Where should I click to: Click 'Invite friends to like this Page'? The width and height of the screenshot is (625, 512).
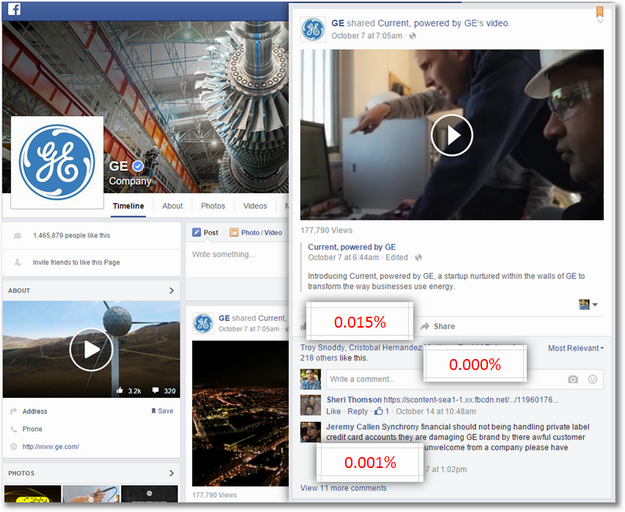(76, 262)
